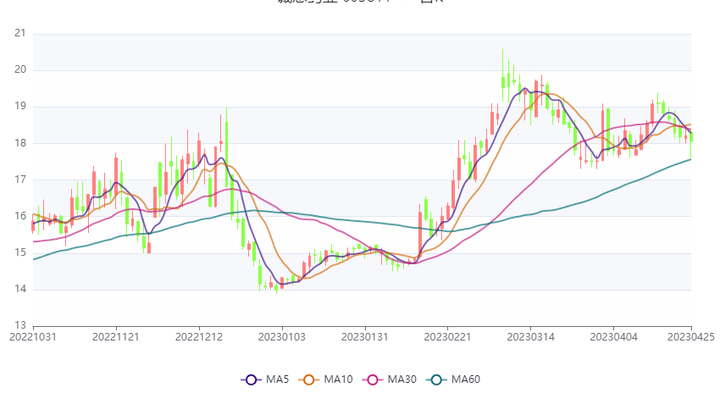Viewport: 720px width, 405px height.
Task: Click the 20230425 date label
Action: (691, 338)
